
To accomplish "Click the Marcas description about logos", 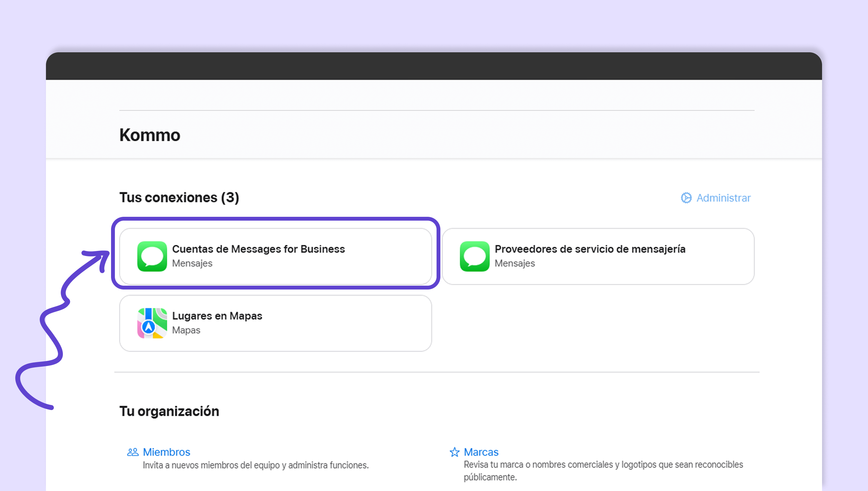I will click(x=603, y=464).
